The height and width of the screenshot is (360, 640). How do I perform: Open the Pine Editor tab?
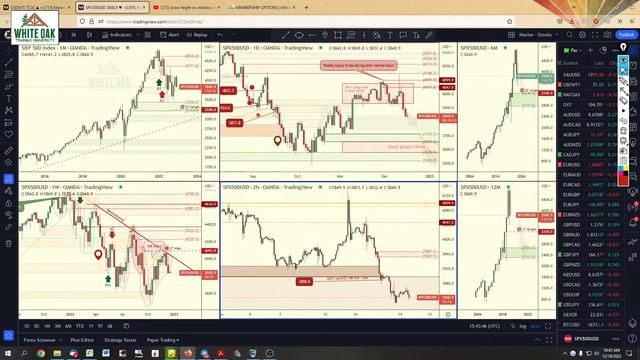click(x=82, y=340)
